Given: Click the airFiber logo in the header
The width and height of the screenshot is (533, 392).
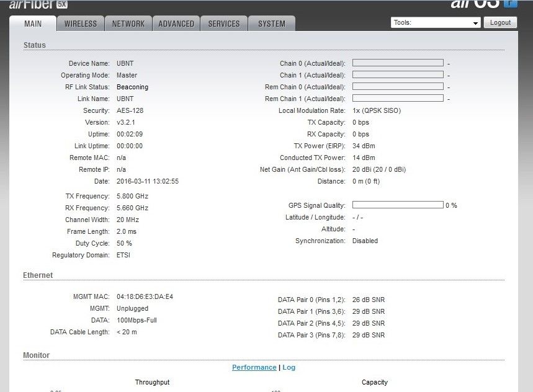Looking at the screenshot, I should pyautogui.click(x=38, y=4).
